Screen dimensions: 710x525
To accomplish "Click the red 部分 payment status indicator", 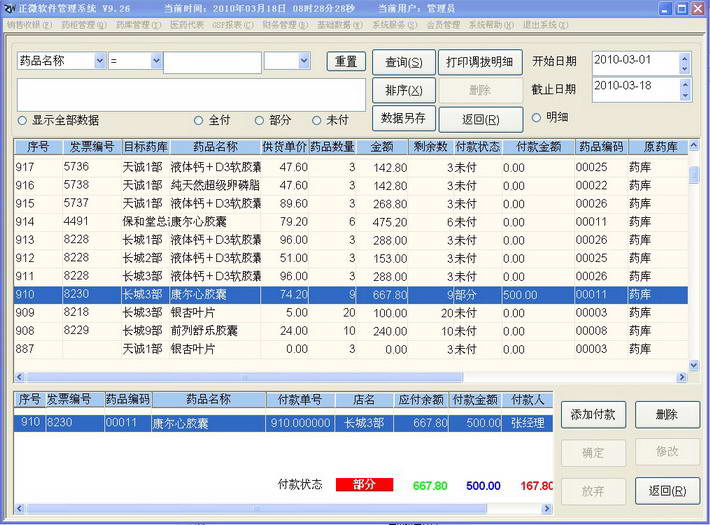I will [x=365, y=485].
